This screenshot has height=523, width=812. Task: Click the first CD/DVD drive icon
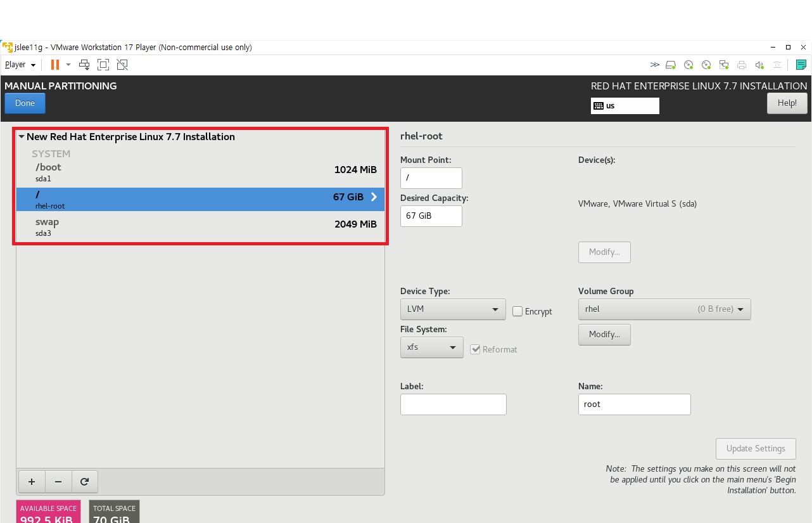(688, 65)
